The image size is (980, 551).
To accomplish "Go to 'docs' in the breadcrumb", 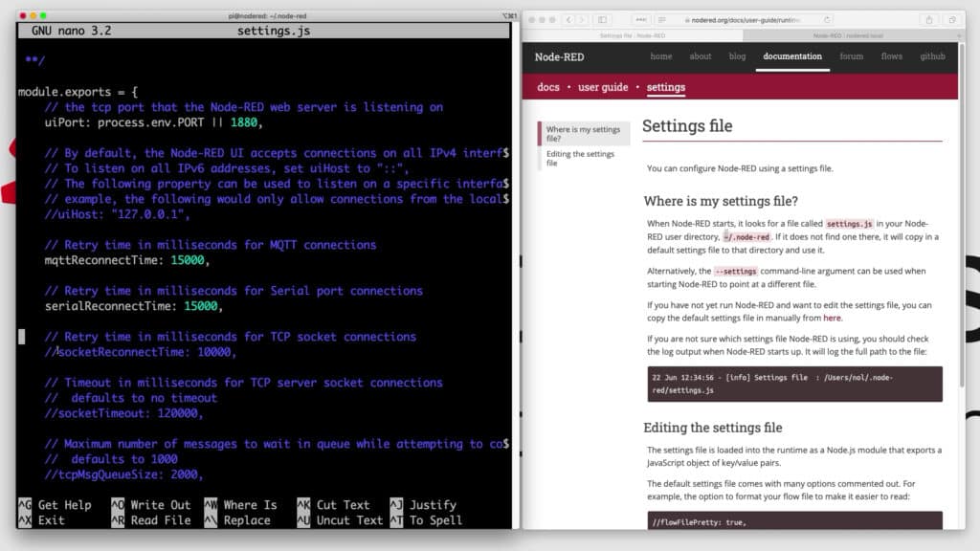I will 548,87.
